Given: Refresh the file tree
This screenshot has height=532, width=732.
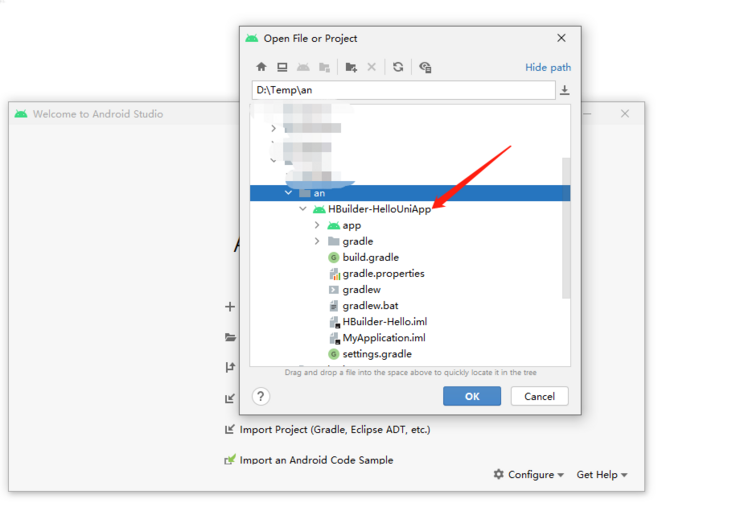Looking at the screenshot, I should (x=398, y=67).
